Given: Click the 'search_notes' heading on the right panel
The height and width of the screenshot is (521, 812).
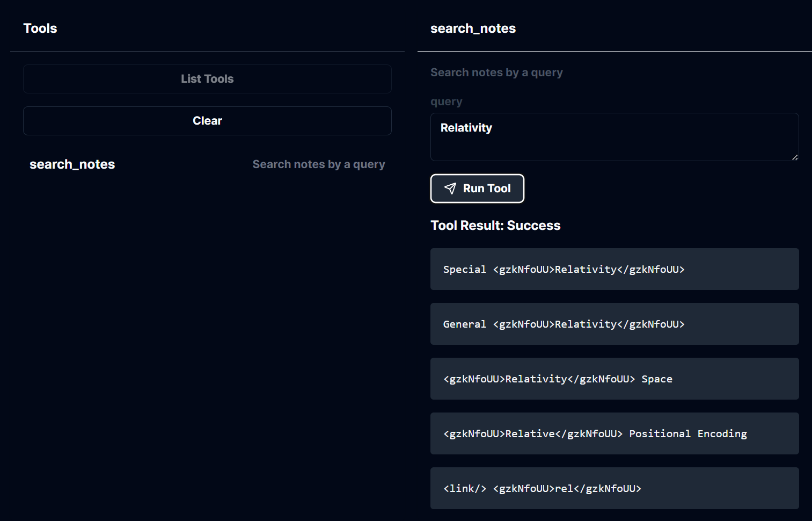Looking at the screenshot, I should [x=473, y=28].
